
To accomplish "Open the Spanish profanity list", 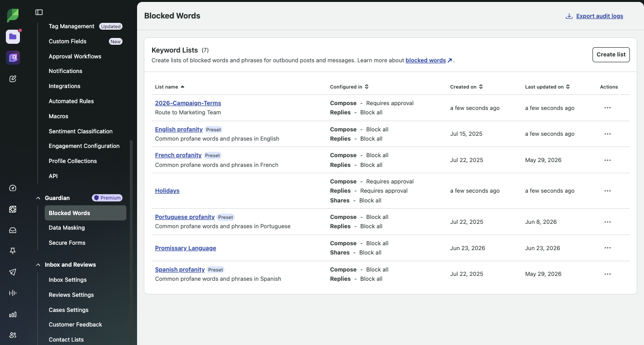I will (180, 270).
